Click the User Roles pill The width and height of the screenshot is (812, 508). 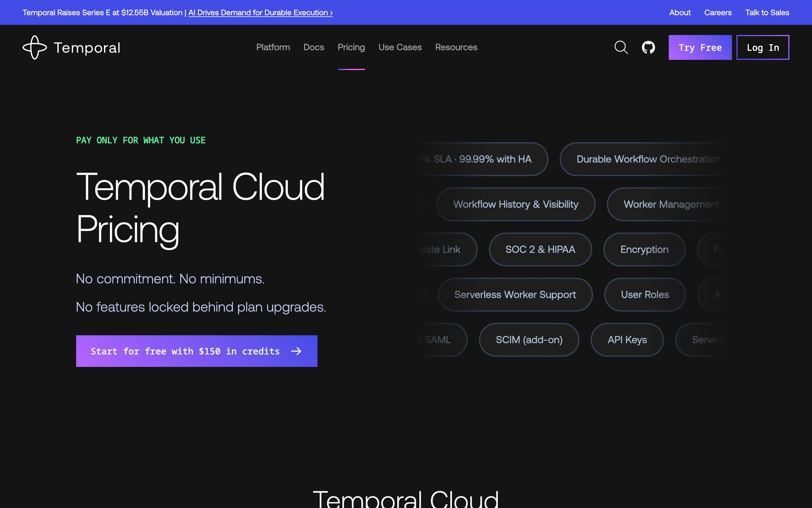645,295
